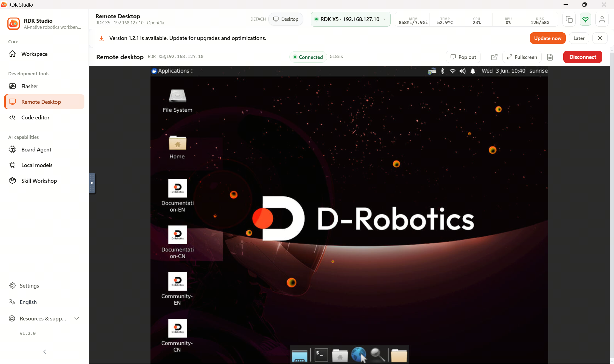614x364 pixels.
Task: Select the File System desktop icon
Action: [177, 101]
